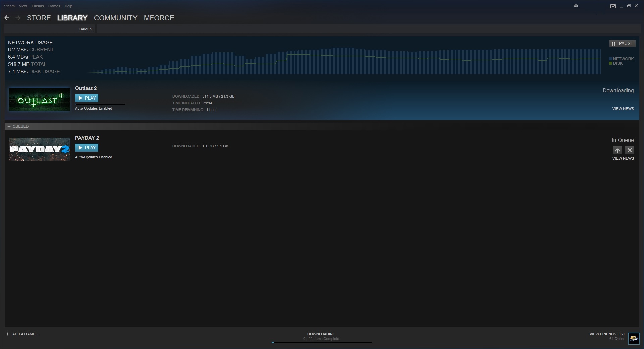The width and height of the screenshot is (644, 349).
Task: Launch Big Picture mode controller icon
Action: (613, 6)
